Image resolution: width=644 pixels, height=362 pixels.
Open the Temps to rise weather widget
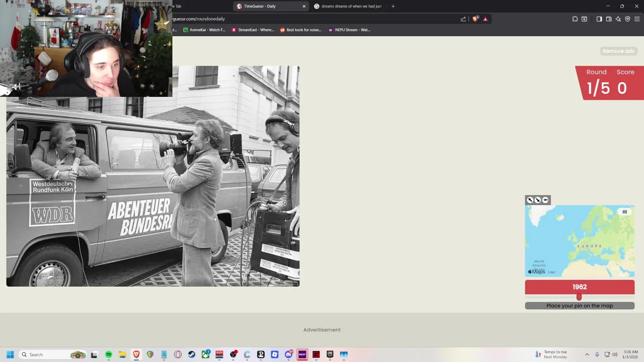pyautogui.click(x=551, y=354)
